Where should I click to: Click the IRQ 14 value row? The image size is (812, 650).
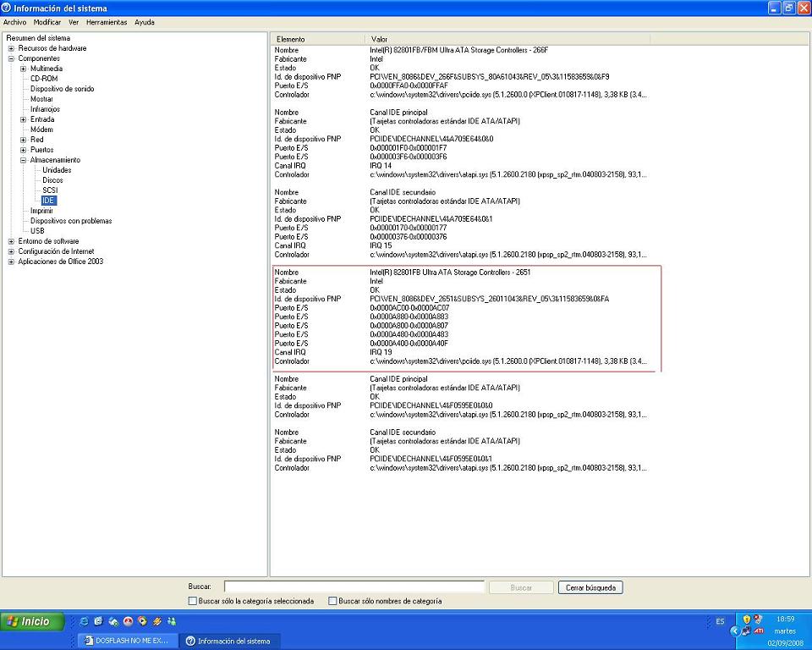(381, 165)
